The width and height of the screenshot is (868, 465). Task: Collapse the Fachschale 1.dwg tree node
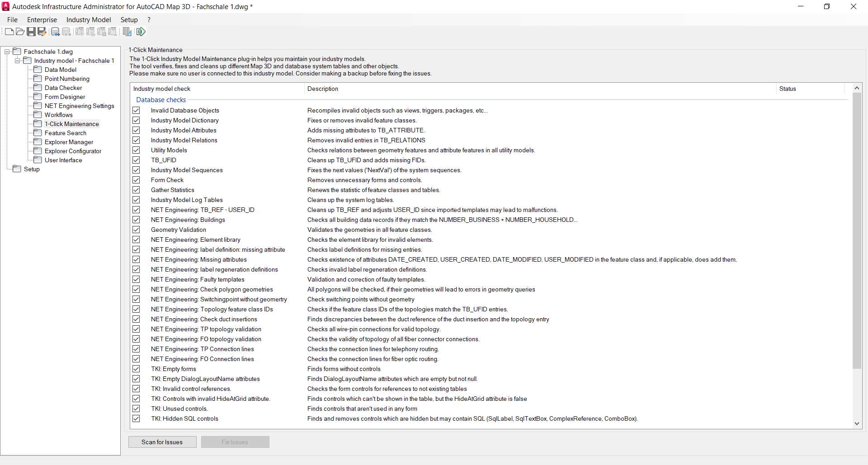[x=7, y=52]
